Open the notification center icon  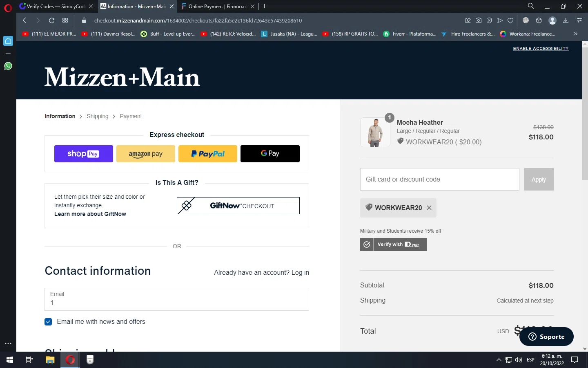pos(575,360)
